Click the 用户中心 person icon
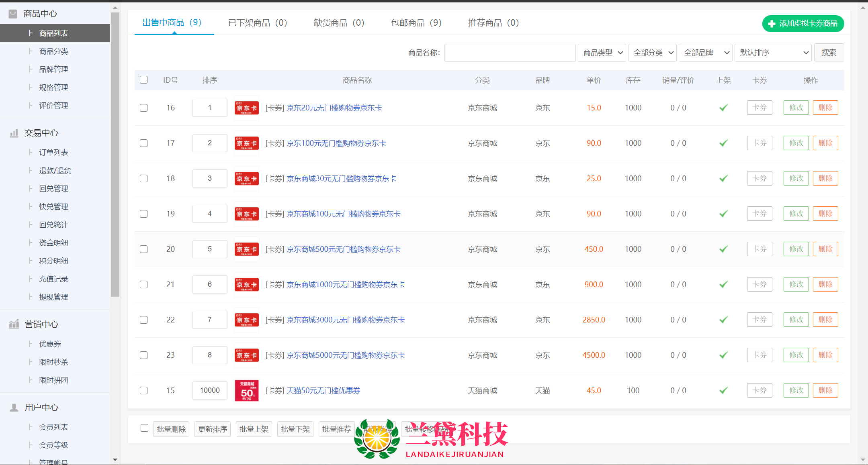This screenshot has height=465, width=868. click(14, 408)
